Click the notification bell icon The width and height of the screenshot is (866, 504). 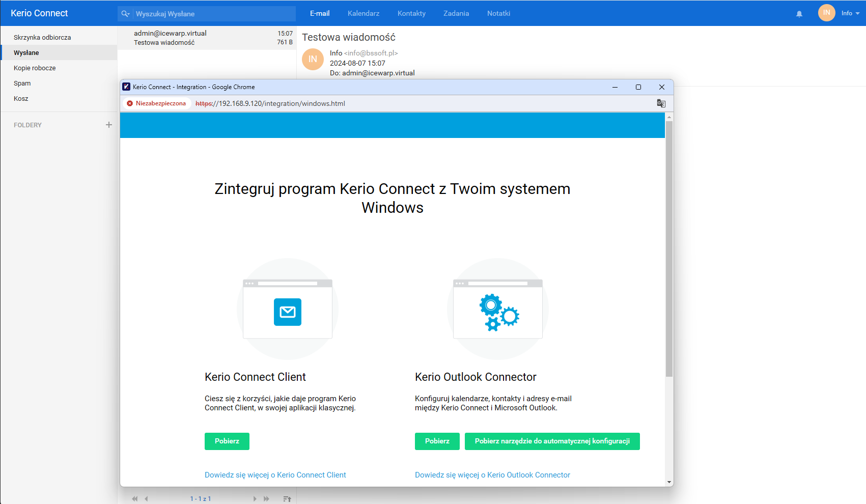[x=799, y=14]
